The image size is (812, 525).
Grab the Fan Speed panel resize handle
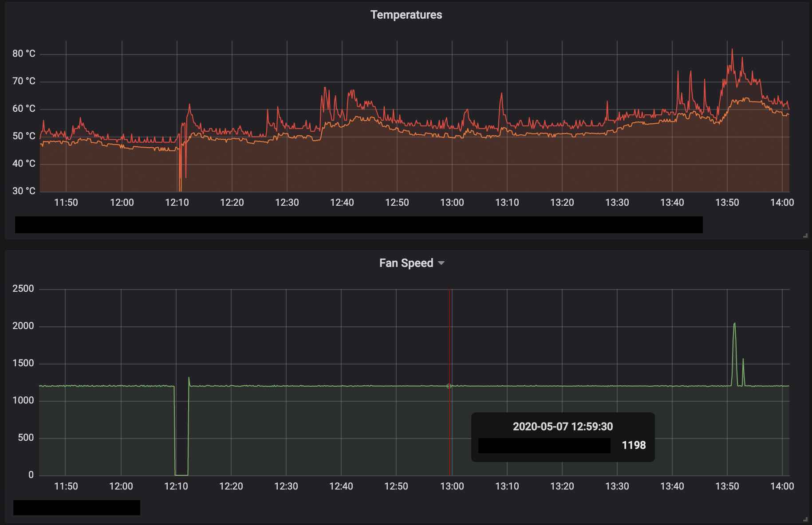pos(805,519)
